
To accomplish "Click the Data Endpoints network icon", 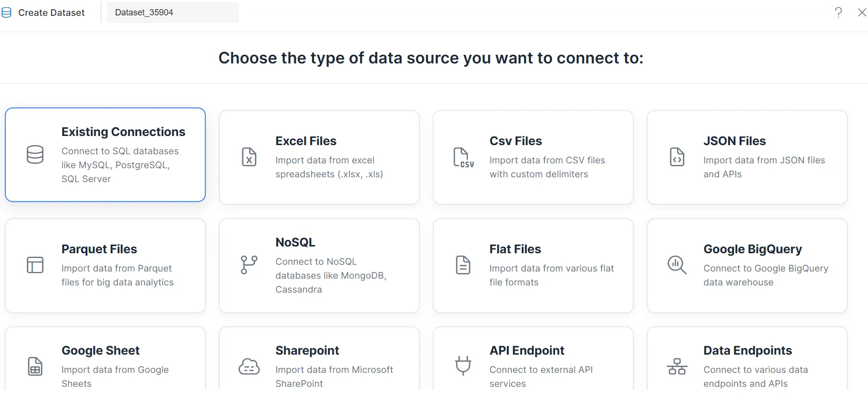I will tap(677, 367).
